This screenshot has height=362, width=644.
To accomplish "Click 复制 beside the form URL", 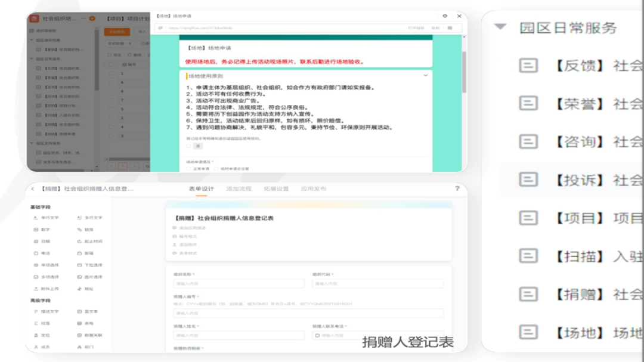I will click(x=435, y=28).
